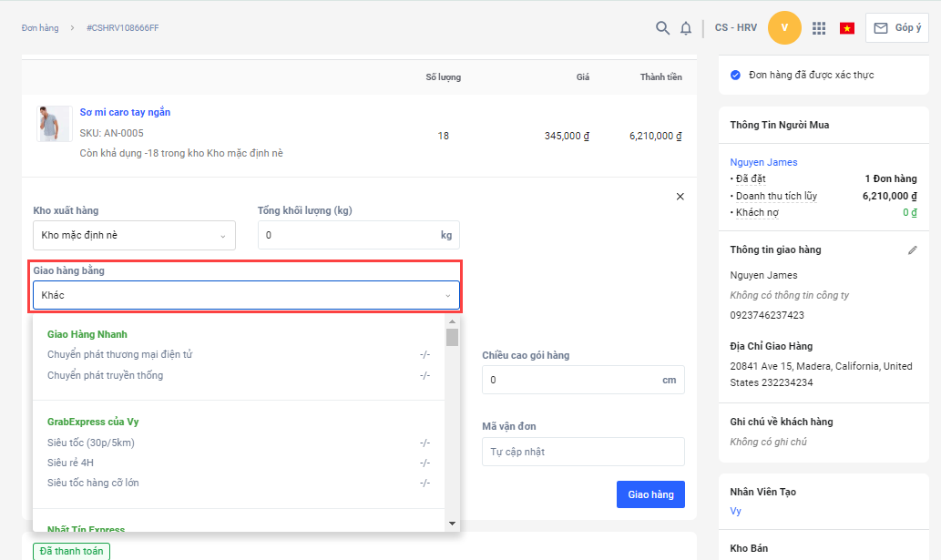Viewport: 941px width, 560px height.
Task: Expand the Kho xuất hàng dropdown
Action: pyautogui.click(x=134, y=236)
